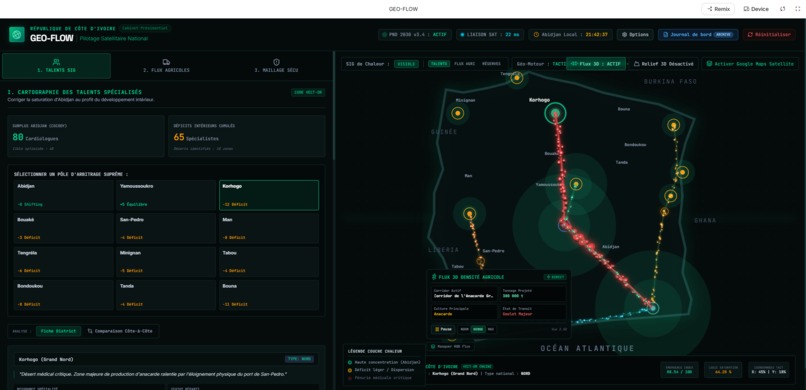Select the Yamoussoukro pole card
Viewport: 806px width, 390px height.
click(166, 195)
